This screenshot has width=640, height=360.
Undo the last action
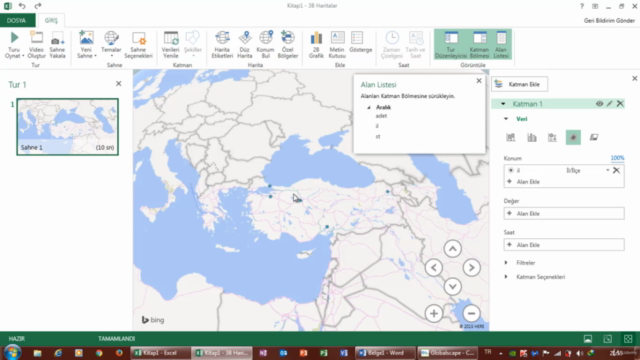click(22, 6)
